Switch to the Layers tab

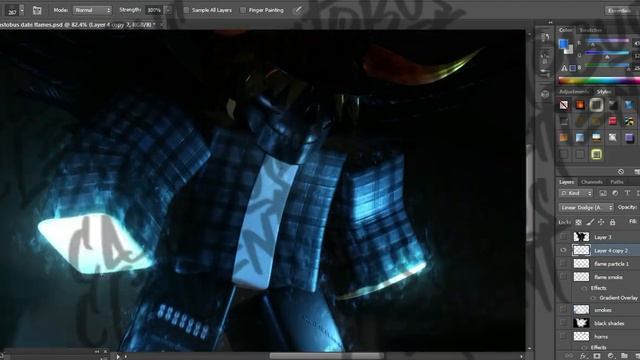tap(567, 182)
